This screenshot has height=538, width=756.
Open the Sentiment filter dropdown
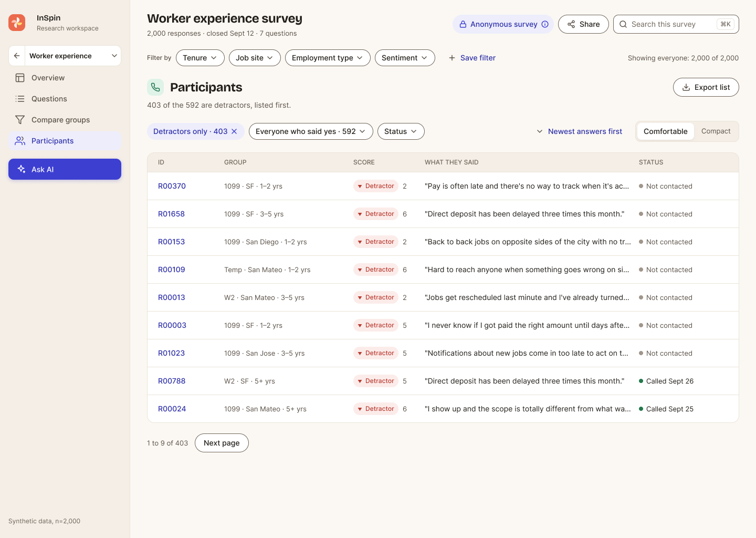coord(405,58)
